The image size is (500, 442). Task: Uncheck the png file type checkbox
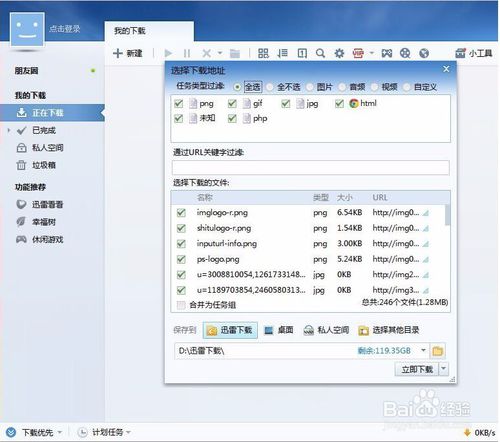point(179,104)
